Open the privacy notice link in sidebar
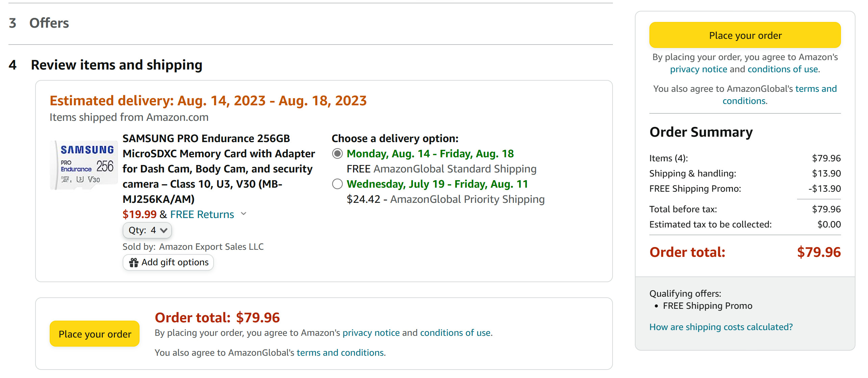Screen dimensions: 868x378 (698, 70)
